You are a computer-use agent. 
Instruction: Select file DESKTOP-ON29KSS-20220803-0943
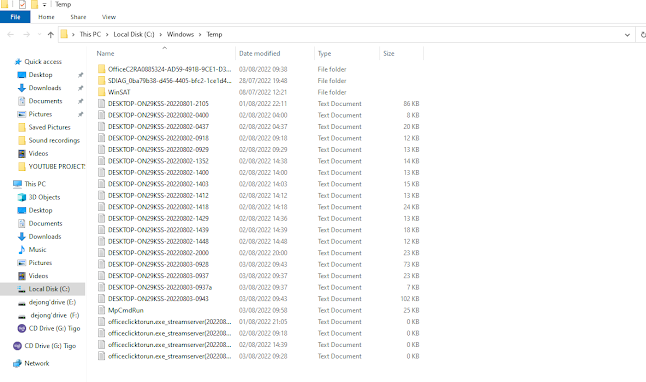pyautogui.click(x=158, y=299)
